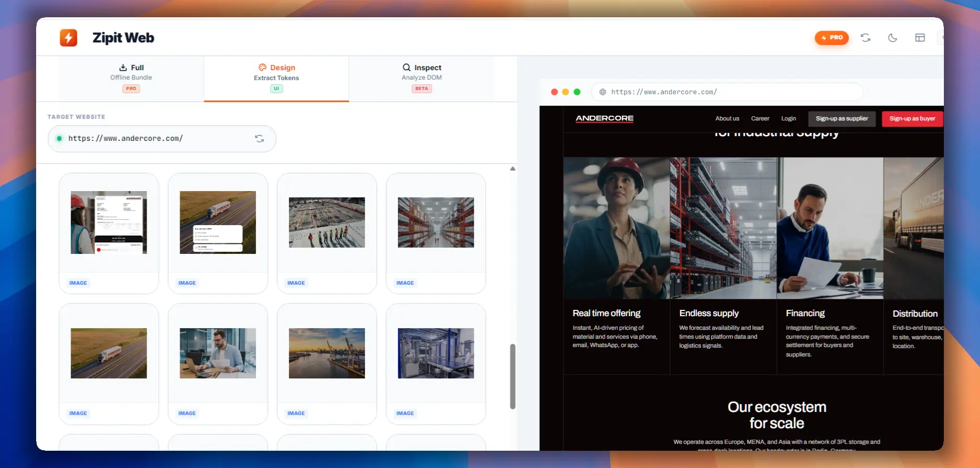
Task: Click the globe icon in preview address bar
Action: click(603, 92)
